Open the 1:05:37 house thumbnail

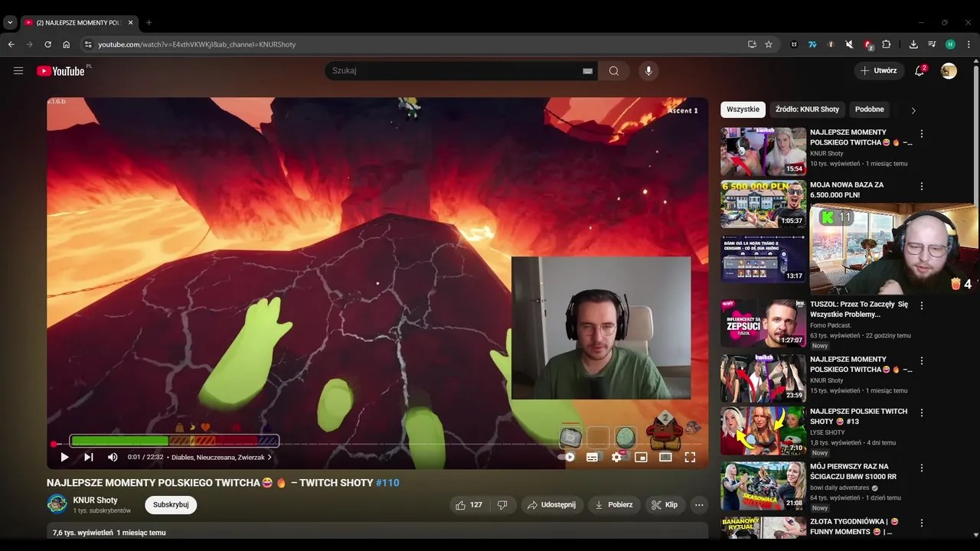(x=763, y=204)
